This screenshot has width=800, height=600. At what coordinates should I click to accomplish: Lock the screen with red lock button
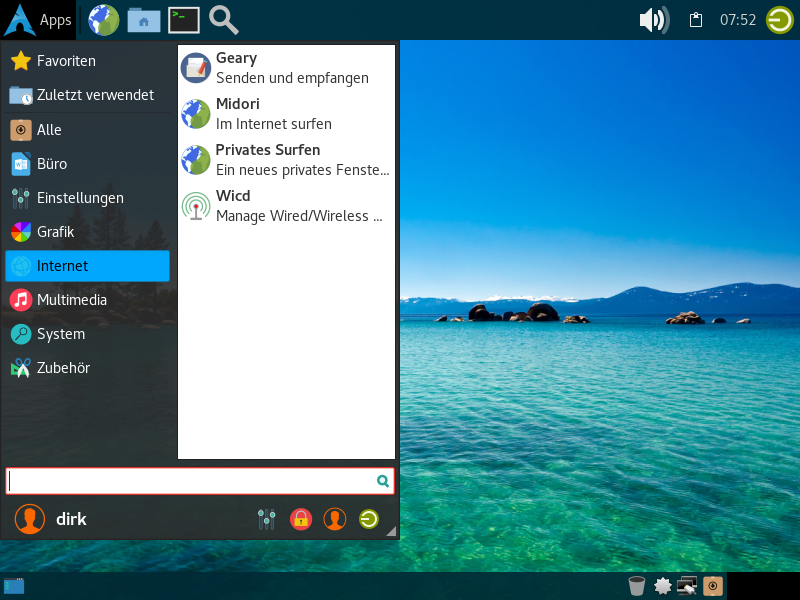[300, 519]
